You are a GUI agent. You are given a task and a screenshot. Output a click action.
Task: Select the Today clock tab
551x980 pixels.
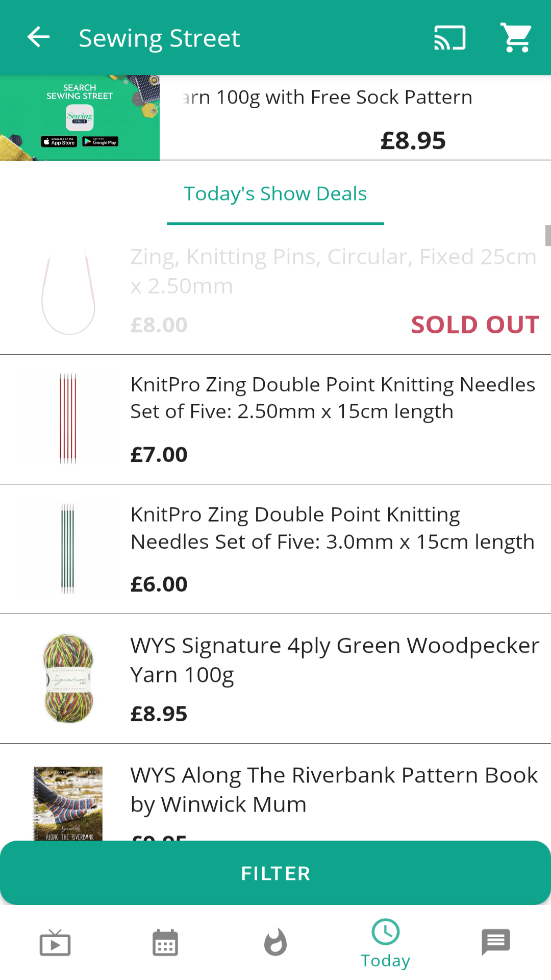pos(386,943)
